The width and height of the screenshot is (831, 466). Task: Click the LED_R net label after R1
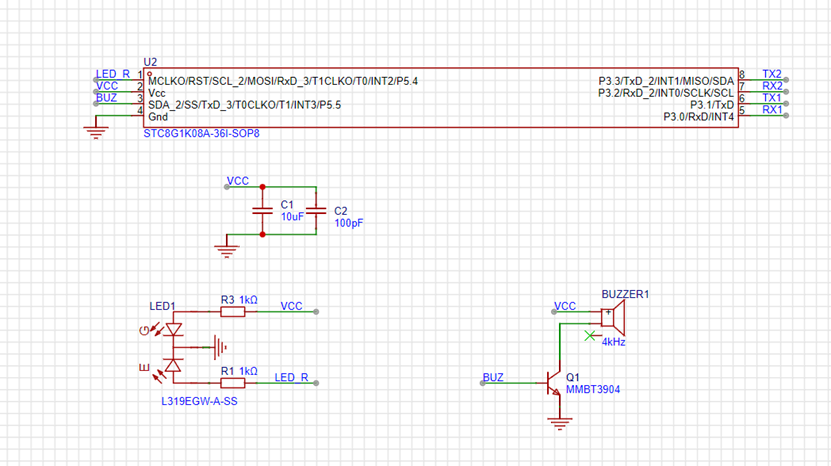(x=291, y=377)
